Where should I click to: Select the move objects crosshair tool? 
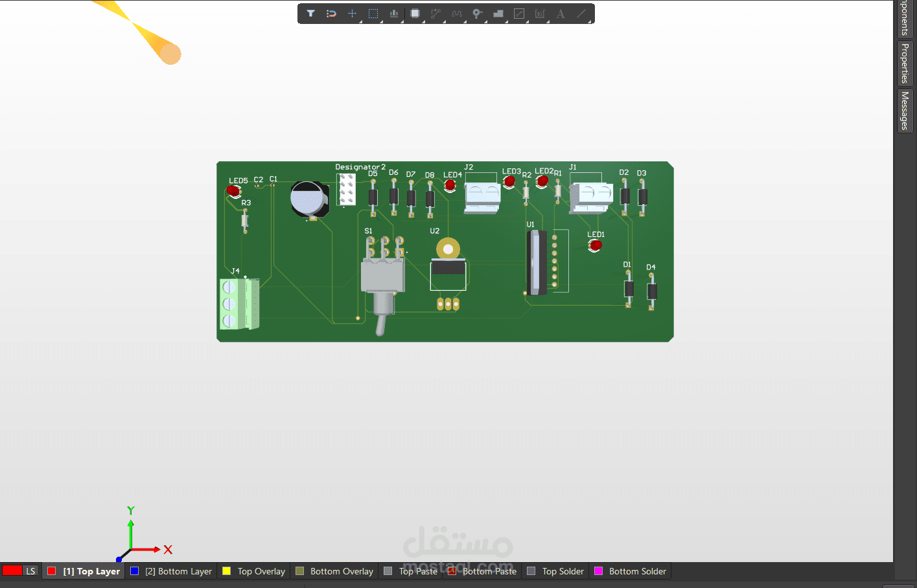point(352,14)
